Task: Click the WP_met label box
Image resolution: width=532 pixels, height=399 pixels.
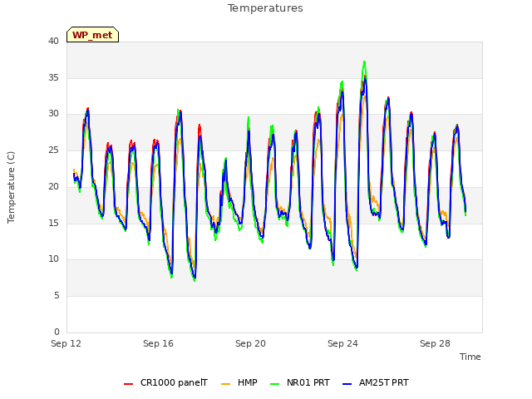Action: 92,35
